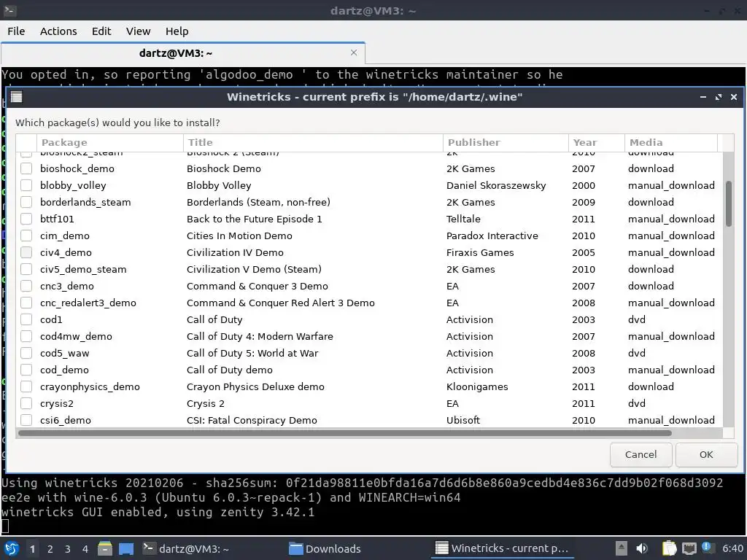Open the View menu

(x=138, y=31)
